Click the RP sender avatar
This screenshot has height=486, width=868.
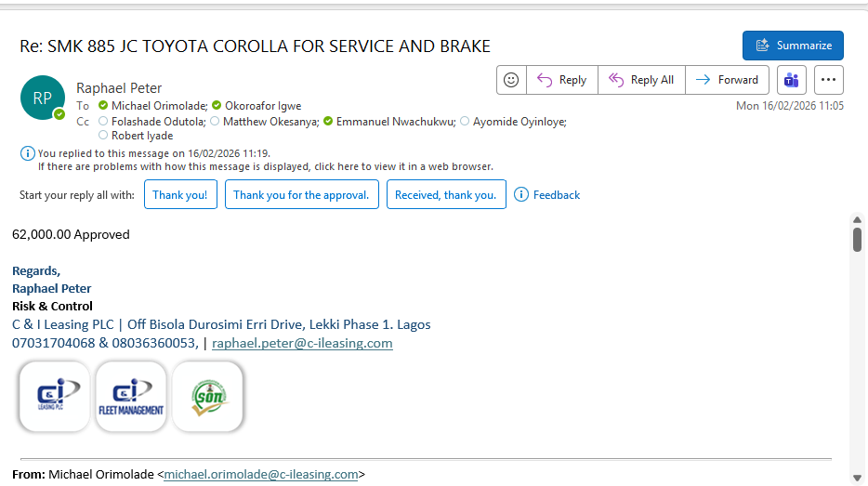tap(43, 98)
